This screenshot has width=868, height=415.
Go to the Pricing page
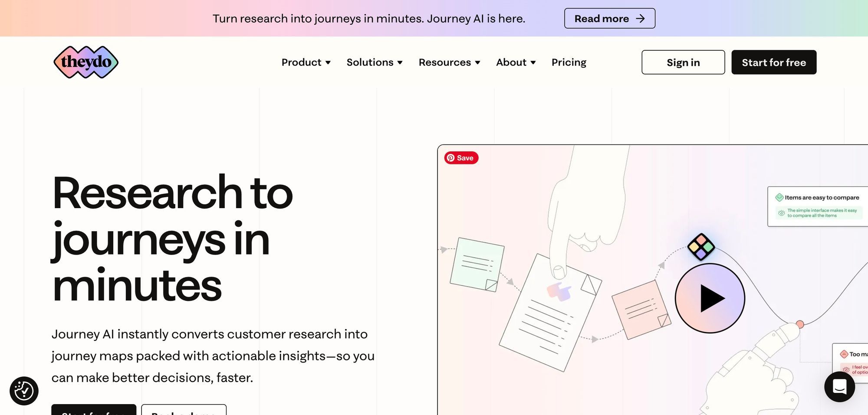point(569,62)
